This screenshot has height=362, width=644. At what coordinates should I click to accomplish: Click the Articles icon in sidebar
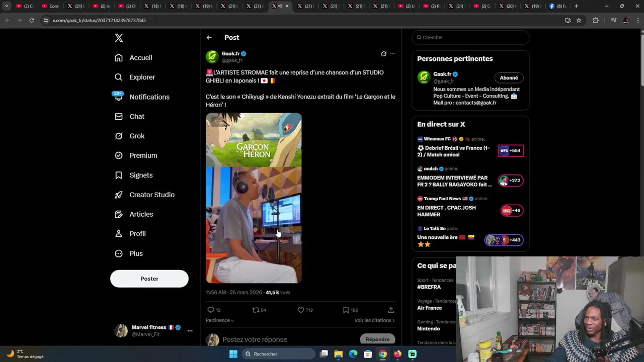119,215
